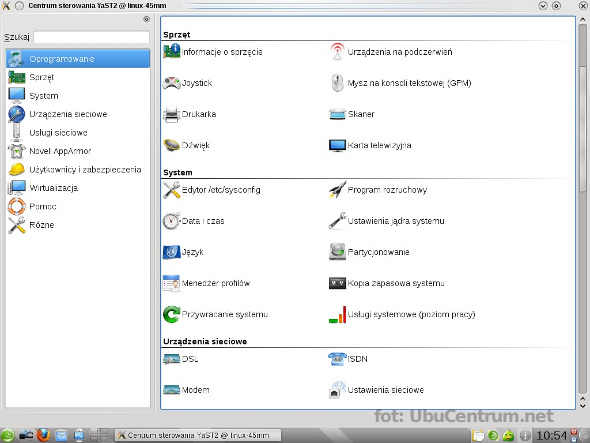The height and width of the screenshot is (443, 590).
Task: Click the YaST2 taskbar window entry
Action: pyautogui.click(x=198, y=435)
